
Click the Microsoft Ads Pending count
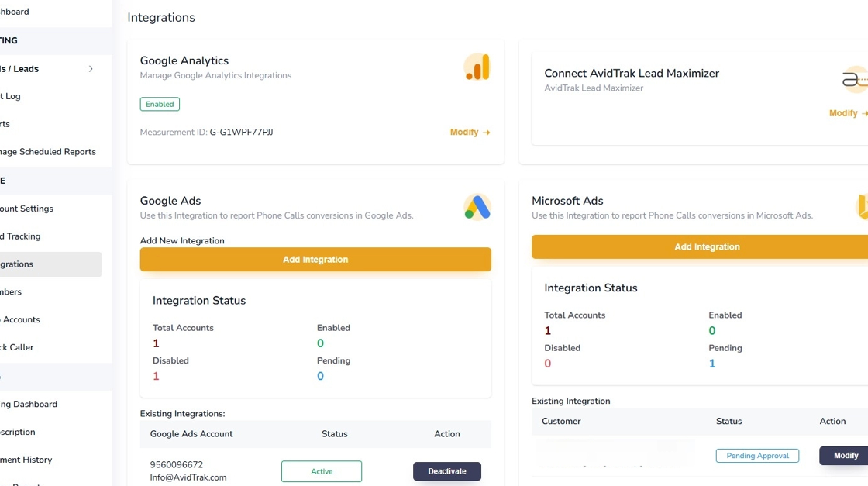point(712,364)
